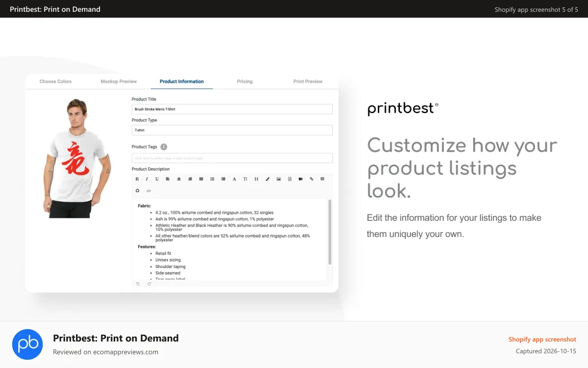The height and width of the screenshot is (368, 588).
Task: Select the brush text color tool
Action: point(268,179)
